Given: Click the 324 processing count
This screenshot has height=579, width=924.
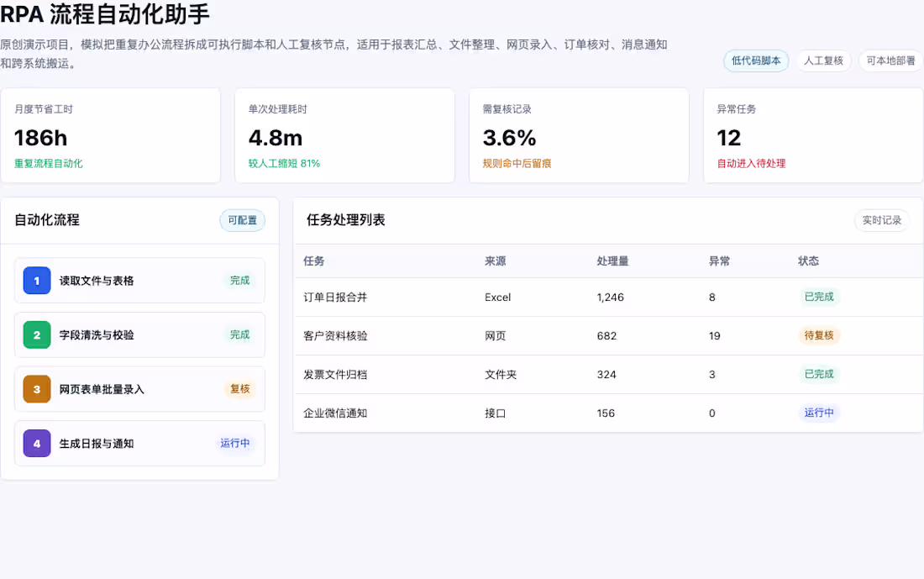Looking at the screenshot, I should [x=606, y=375].
